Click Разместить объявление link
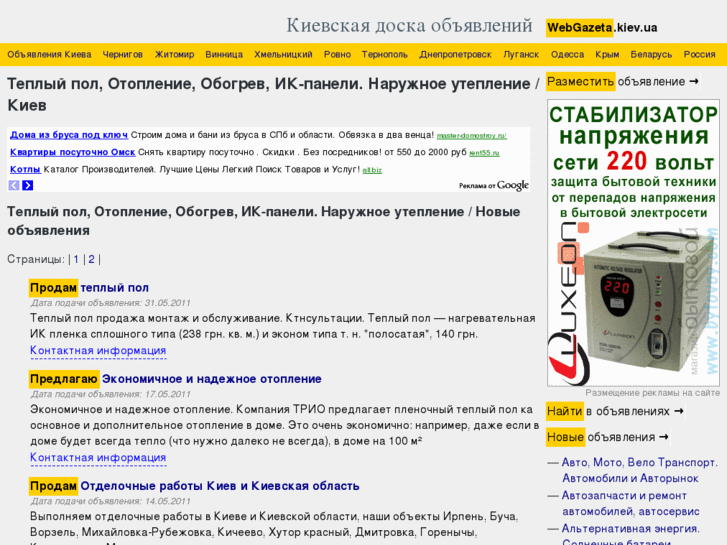 click(623, 82)
